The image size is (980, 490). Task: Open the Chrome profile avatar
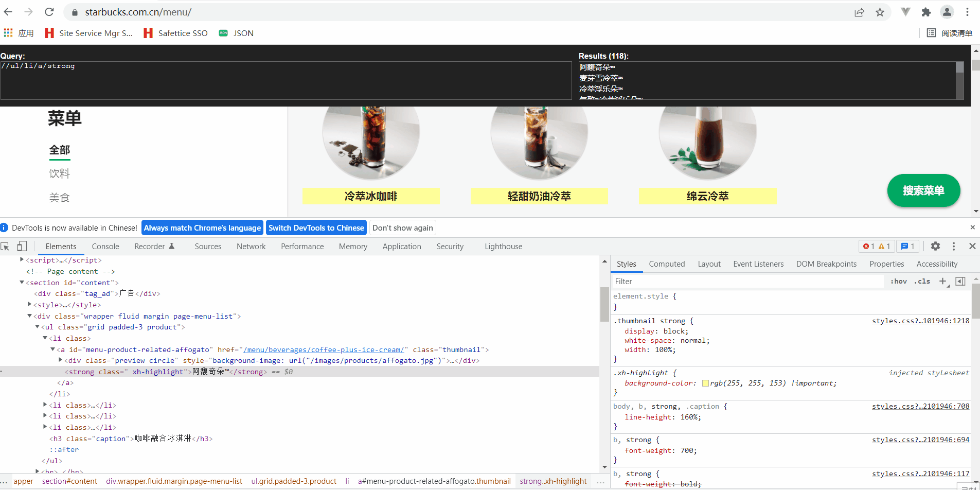947,12
